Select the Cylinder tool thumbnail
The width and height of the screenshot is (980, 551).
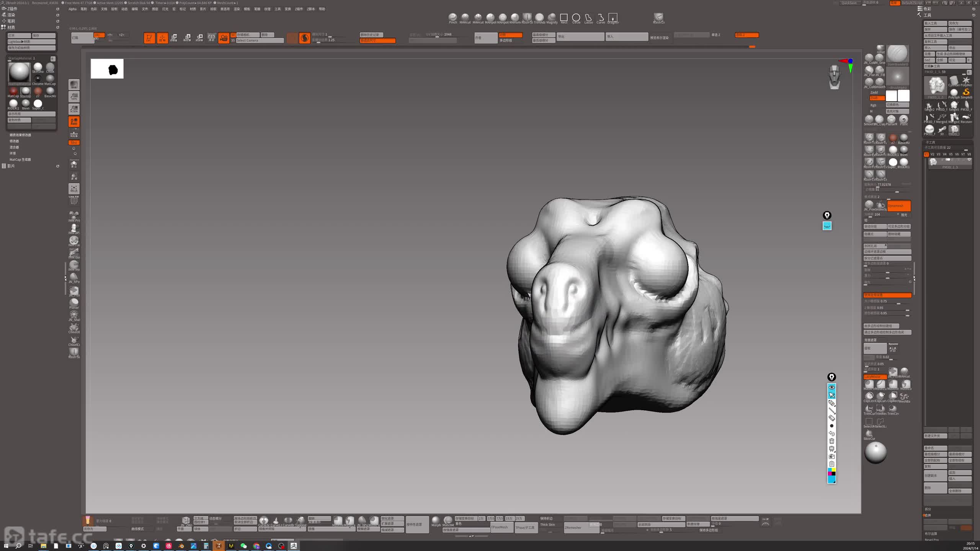[954, 81]
